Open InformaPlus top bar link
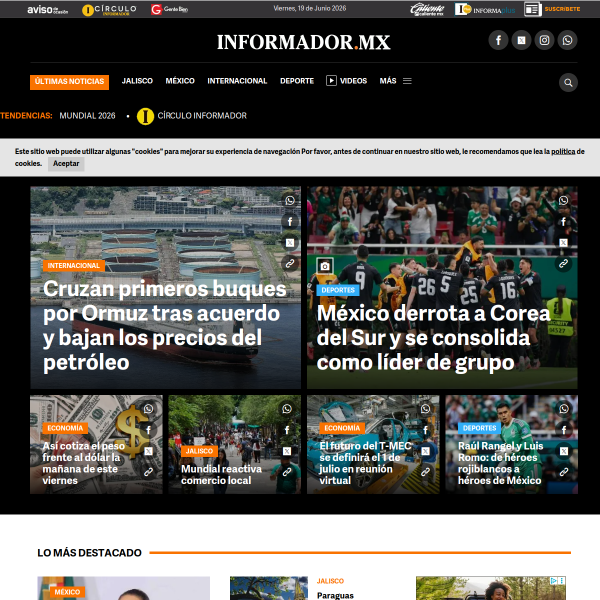Screen dimensions: 600x600 coord(485,9)
